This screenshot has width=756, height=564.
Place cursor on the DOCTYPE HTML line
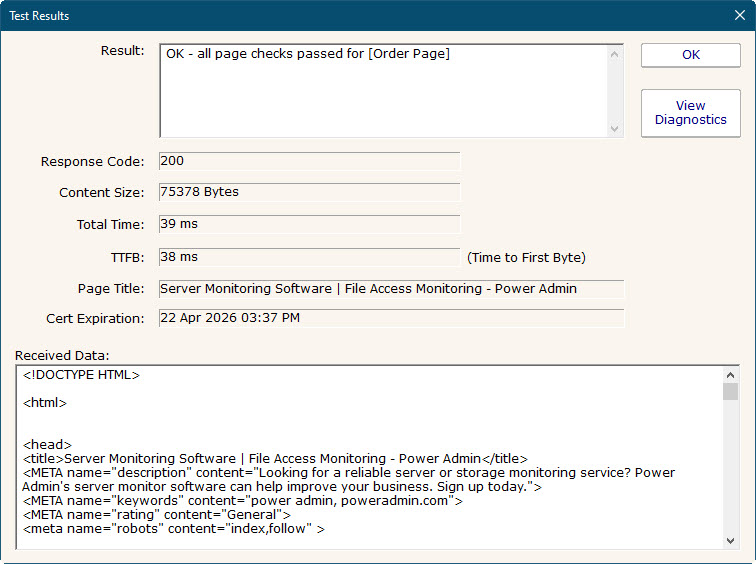82,376
